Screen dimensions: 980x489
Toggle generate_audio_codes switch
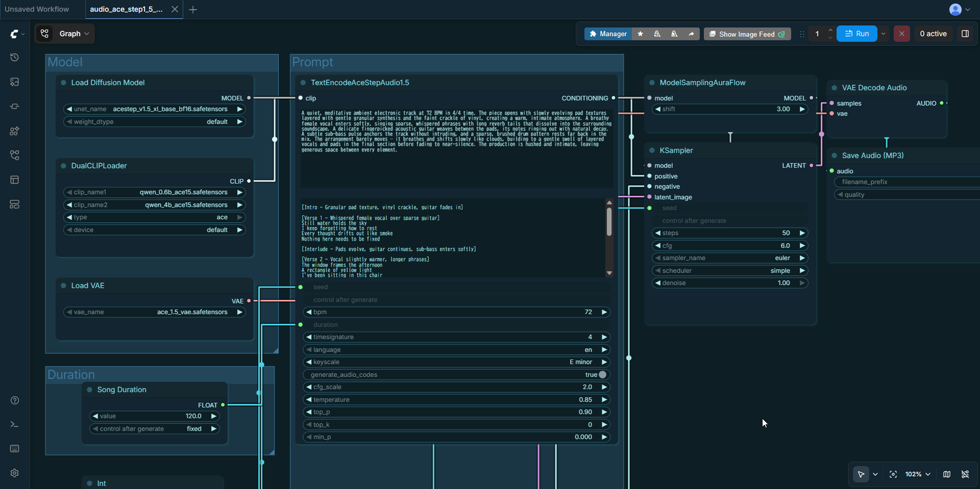point(603,375)
